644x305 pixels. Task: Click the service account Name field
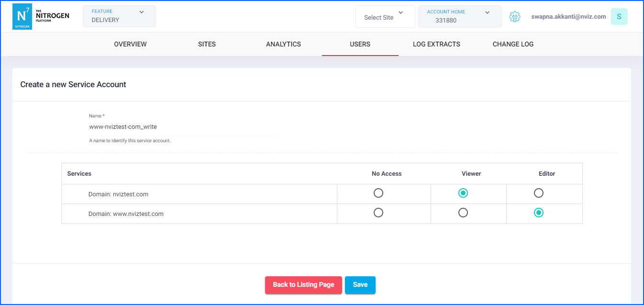183,127
